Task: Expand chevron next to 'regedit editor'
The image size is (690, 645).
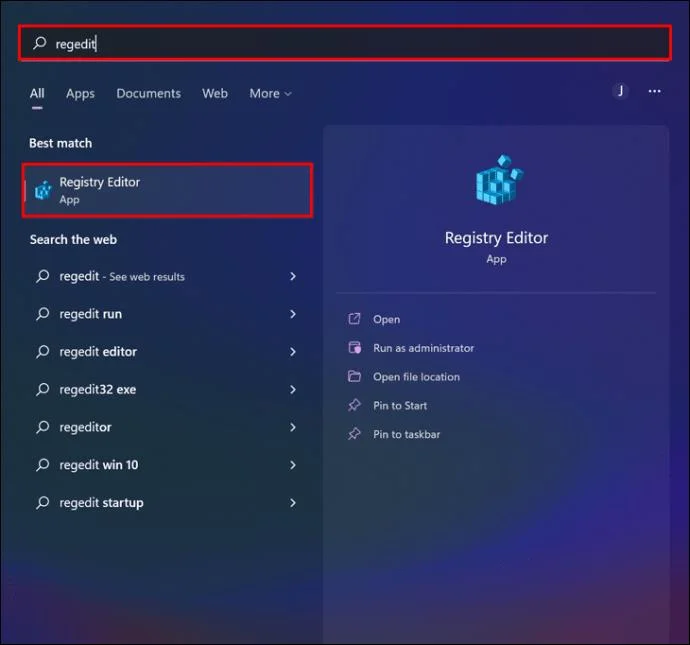Action: pos(293,352)
